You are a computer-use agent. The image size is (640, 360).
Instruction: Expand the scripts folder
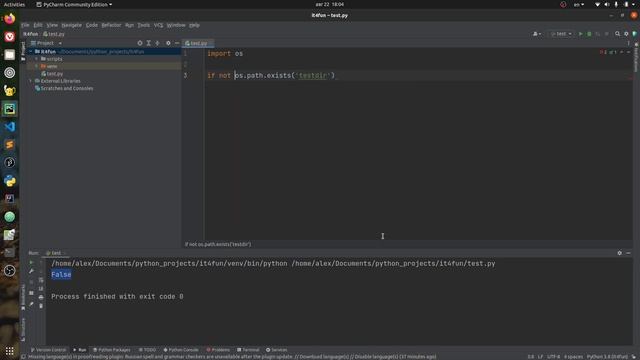pyautogui.click(x=37, y=59)
